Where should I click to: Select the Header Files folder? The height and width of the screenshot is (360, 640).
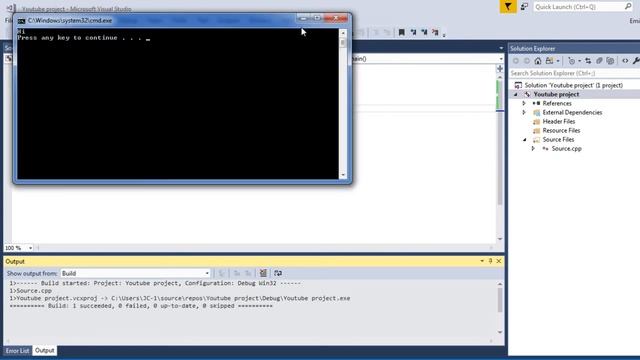coord(558,121)
